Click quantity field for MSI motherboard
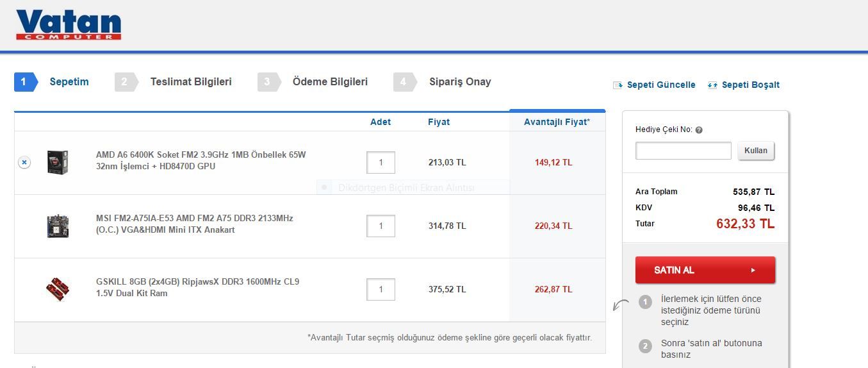The image size is (868, 368). 381,226
